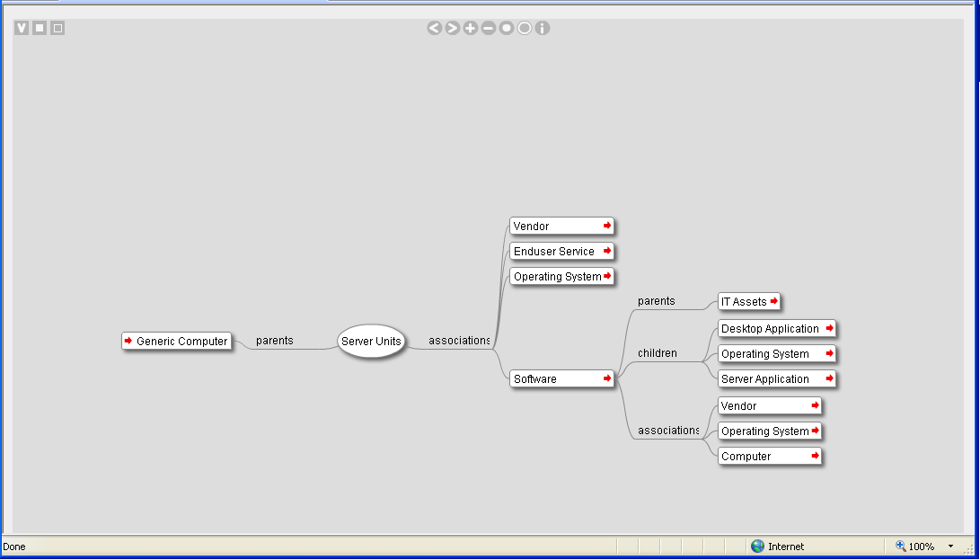The height and width of the screenshot is (560, 980).
Task: Click parents label beside Generic Computer
Action: pyautogui.click(x=274, y=341)
